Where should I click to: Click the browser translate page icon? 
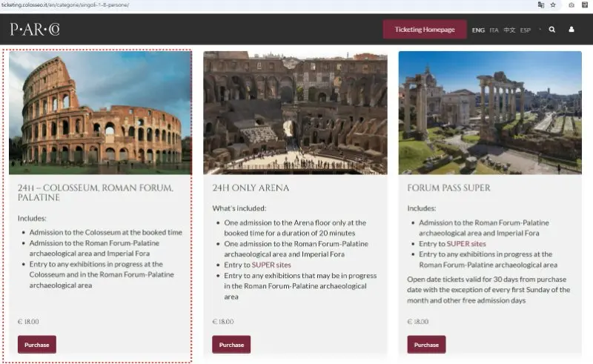(541, 5)
